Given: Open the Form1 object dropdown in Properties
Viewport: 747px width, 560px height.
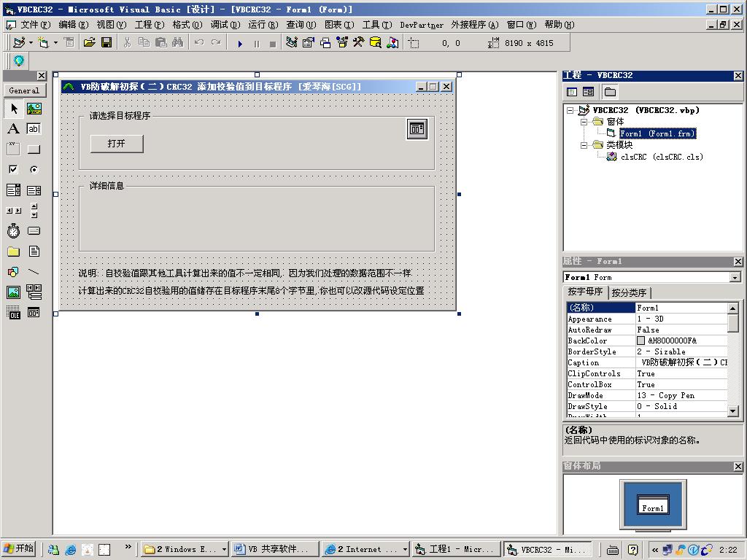Looking at the screenshot, I should 735,277.
